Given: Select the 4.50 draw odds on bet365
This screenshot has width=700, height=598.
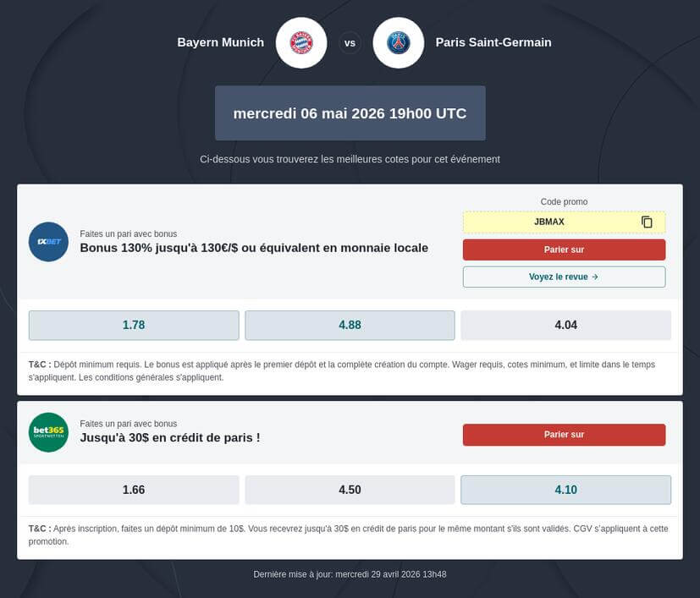Looking at the screenshot, I should click(x=350, y=490).
